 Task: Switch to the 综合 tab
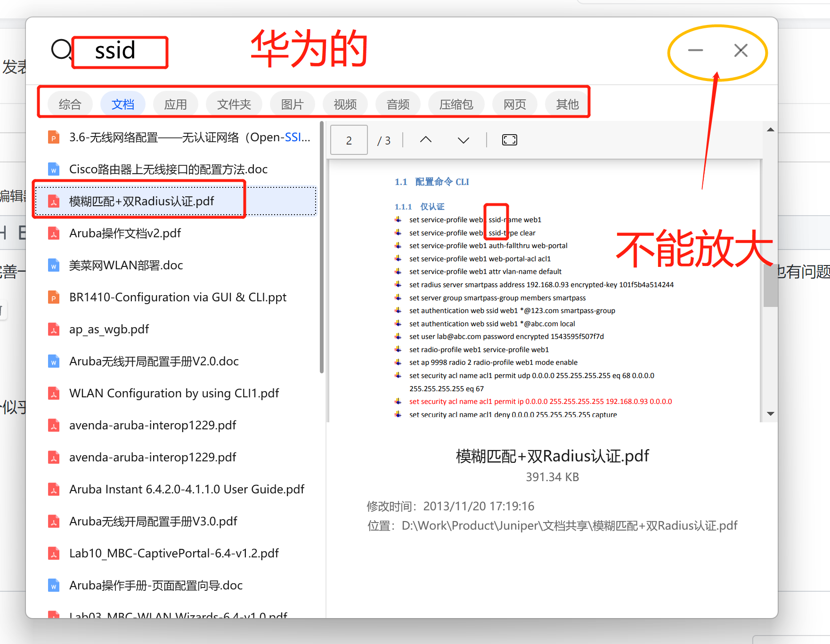[70, 104]
